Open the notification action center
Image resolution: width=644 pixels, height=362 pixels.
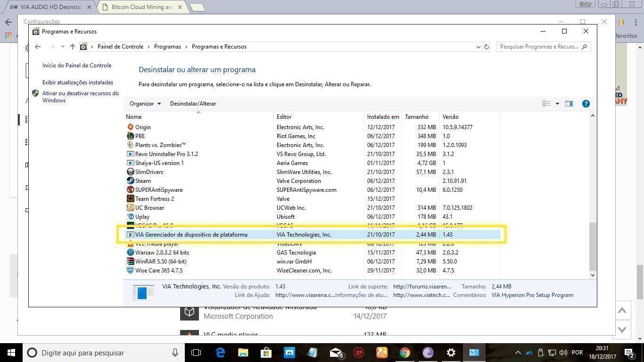tap(629, 353)
